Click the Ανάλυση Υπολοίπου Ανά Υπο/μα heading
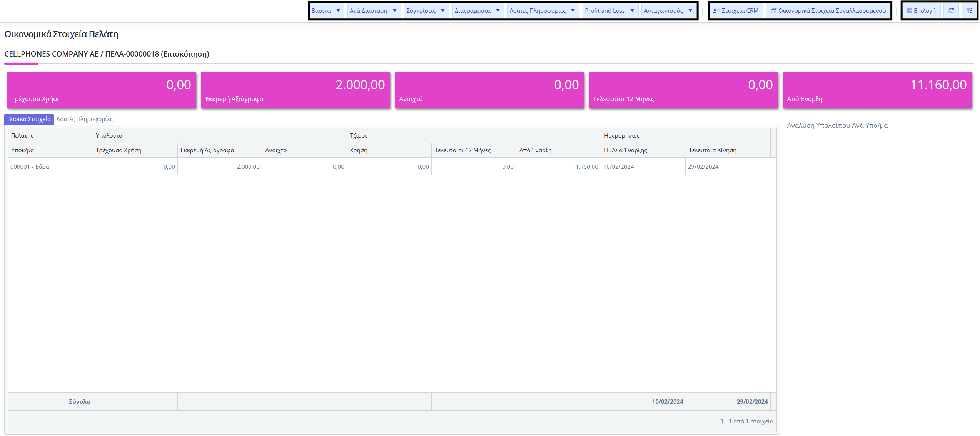The image size is (980, 436). coord(837,125)
